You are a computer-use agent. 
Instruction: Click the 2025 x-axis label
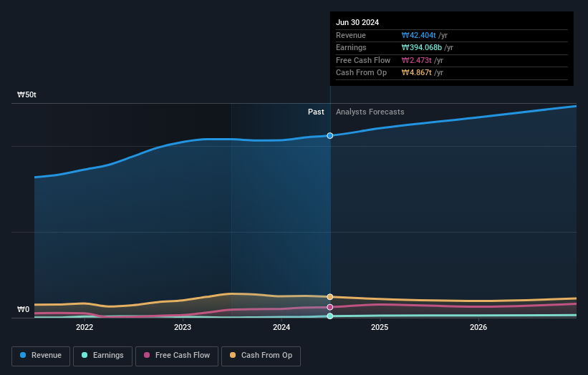pyautogui.click(x=380, y=327)
